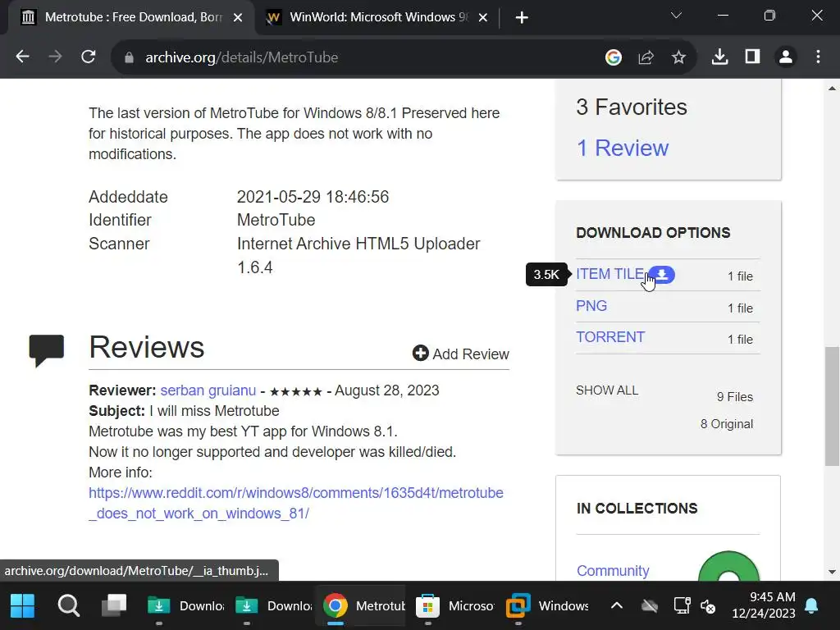Screen dimensions: 840x630
Task: Open the 1 Review link
Action: coord(623,148)
